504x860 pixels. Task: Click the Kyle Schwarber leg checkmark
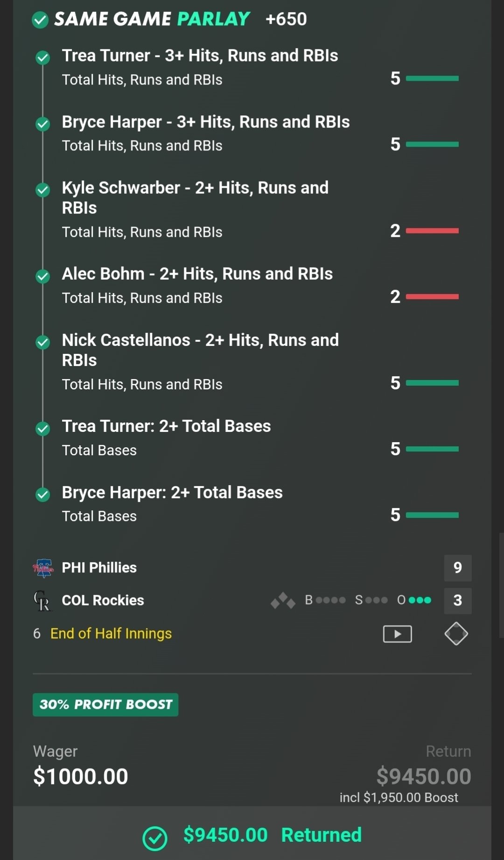click(x=43, y=190)
